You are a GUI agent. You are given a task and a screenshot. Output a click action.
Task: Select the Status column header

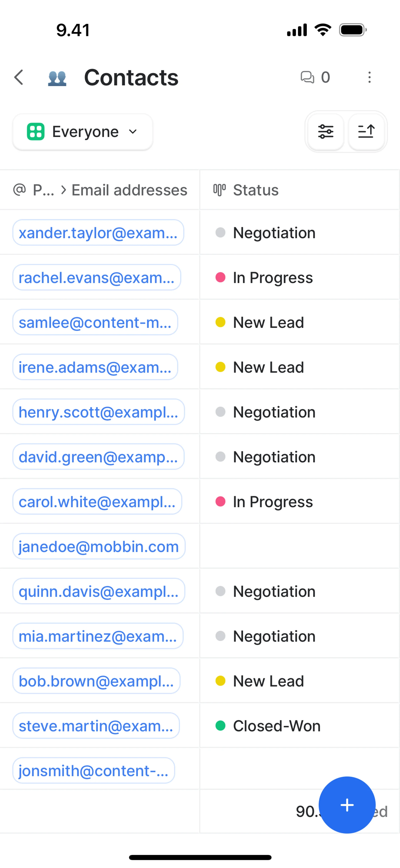pyautogui.click(x=256, y=190)
